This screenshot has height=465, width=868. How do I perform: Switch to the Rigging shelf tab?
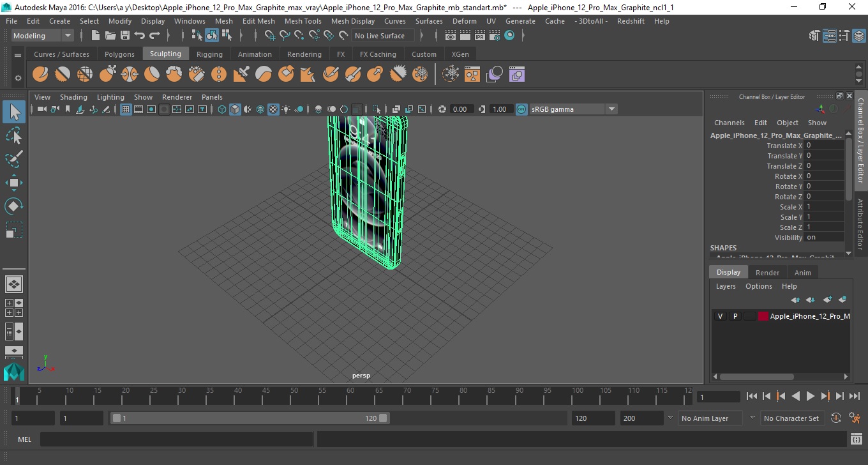pyautogui.click(x=209, y=54)
